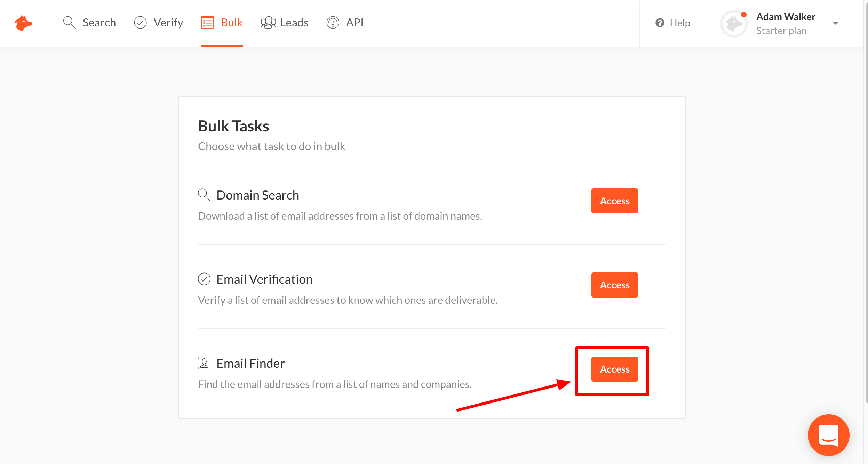Click the Email Finder person icon
This screenshot has height=464, width=868.
coord(204,363)
